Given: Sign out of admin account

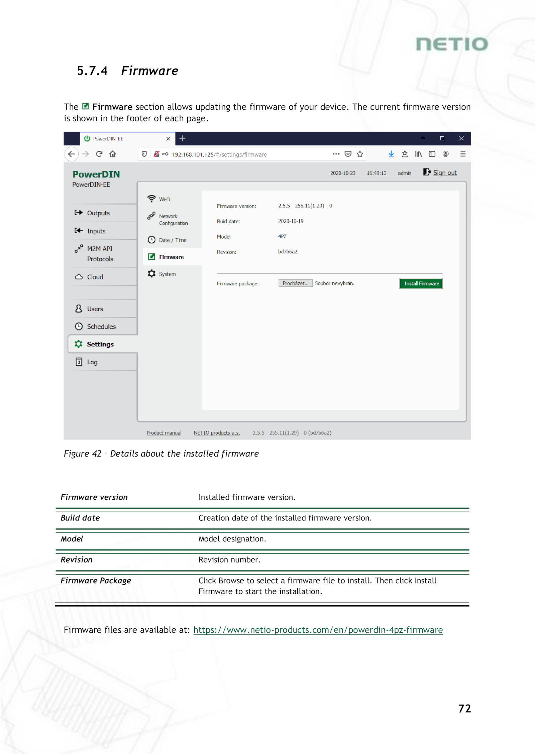Looking at the screenshot, I should [444, 173].
